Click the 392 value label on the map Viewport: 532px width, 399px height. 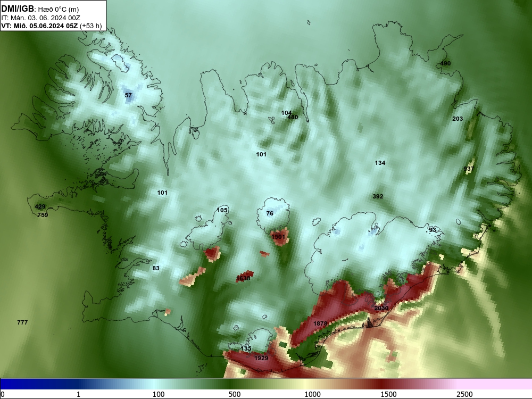[378, 196]
